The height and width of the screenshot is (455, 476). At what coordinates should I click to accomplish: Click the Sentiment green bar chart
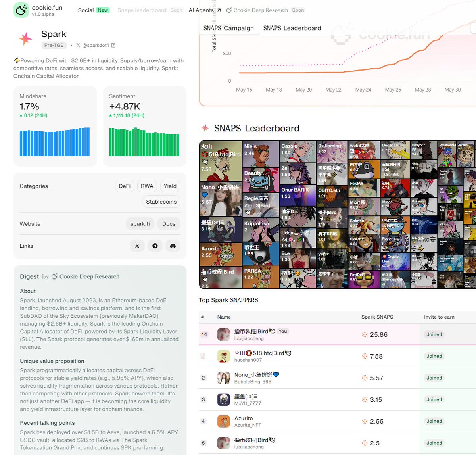click(x=144, y=142)
